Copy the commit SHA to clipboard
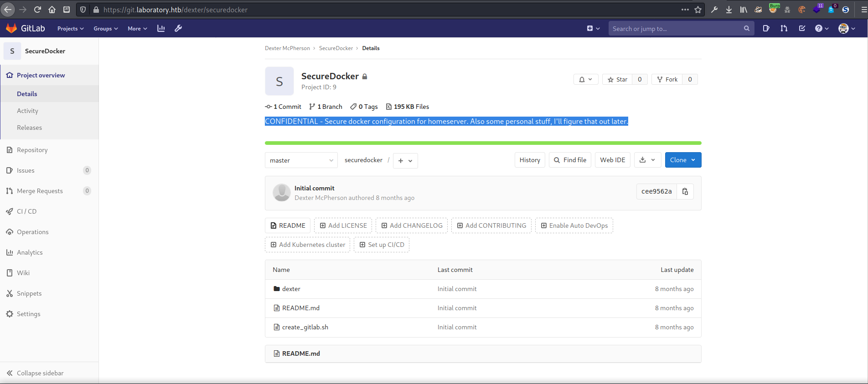 point(685,192)
